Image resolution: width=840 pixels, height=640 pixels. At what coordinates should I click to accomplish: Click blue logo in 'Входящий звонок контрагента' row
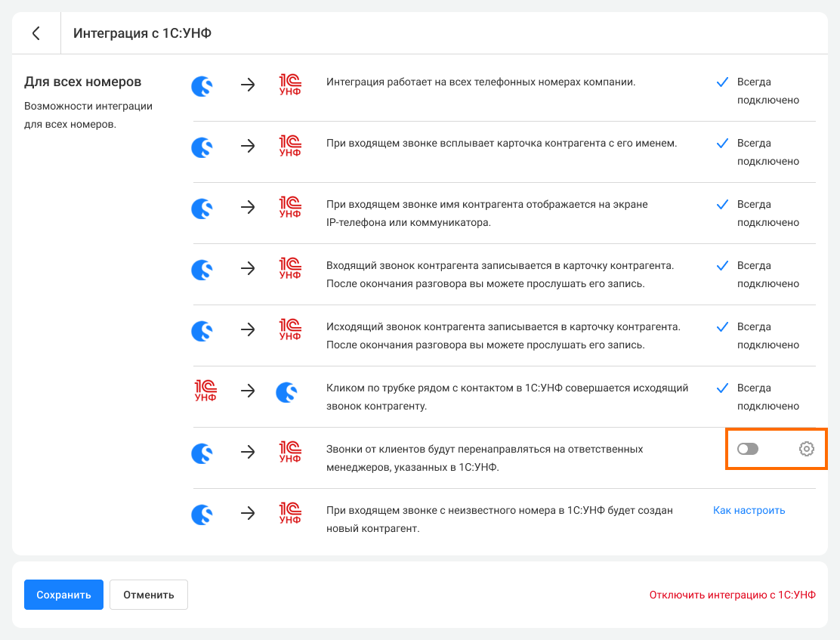click(202, 269)
